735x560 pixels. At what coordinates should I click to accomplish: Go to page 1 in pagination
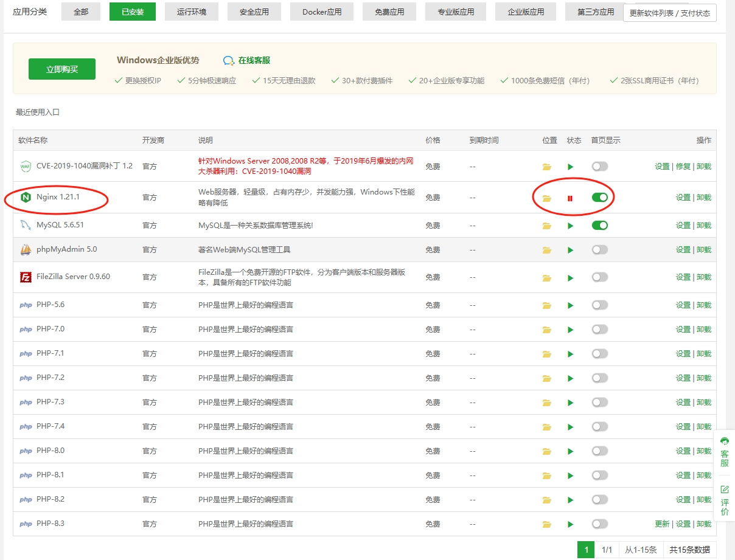pyautogui.click(x=586, y=550)
